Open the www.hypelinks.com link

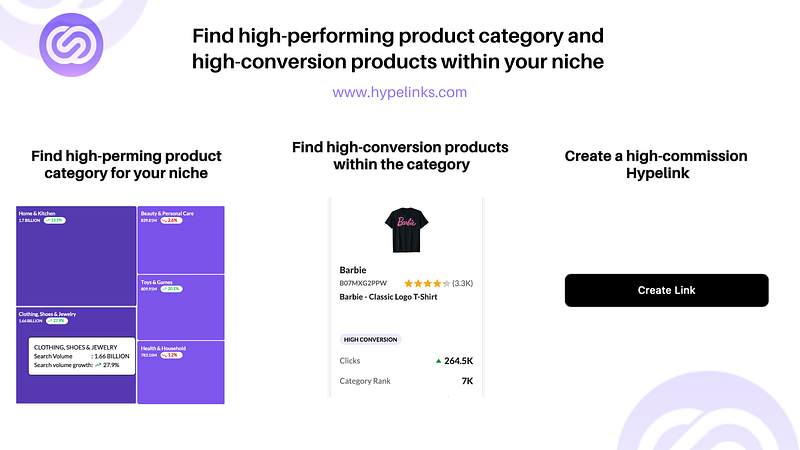pos(399,92)
